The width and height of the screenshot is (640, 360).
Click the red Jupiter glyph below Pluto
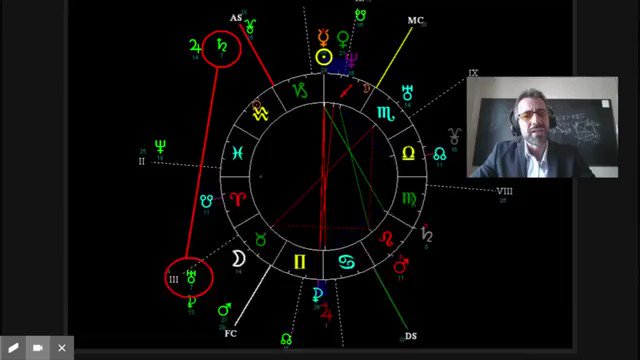click(x=326, y=312)
